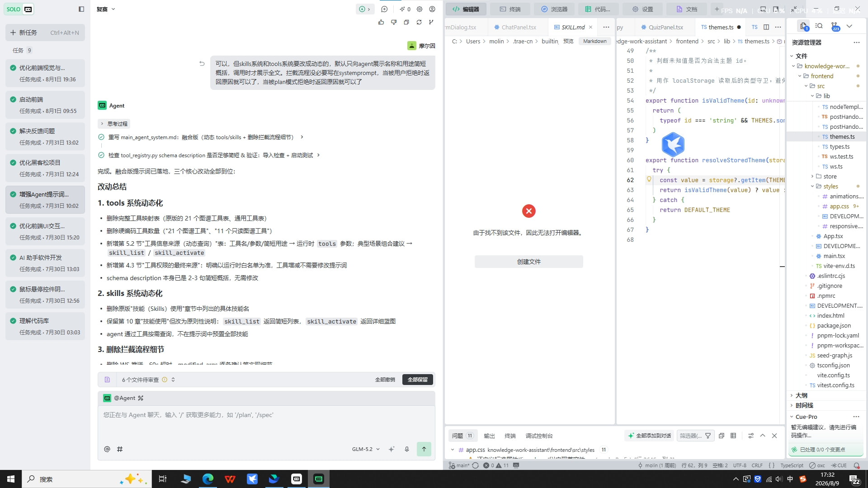The image size is (868, 488).
Task: Switch to the 终端 terminal top tab
Action: (x=510, y=9)
